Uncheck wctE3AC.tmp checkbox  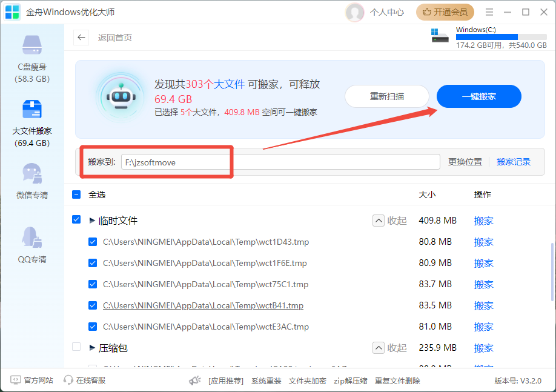pos(93,327)
